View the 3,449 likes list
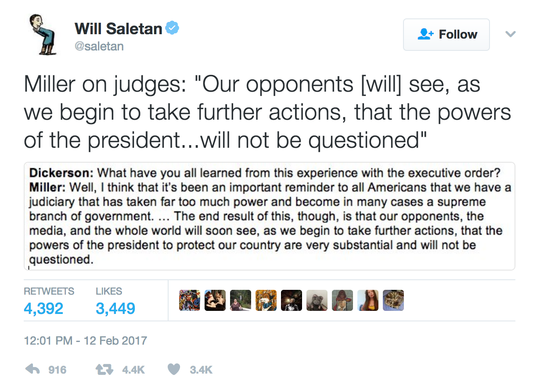This screenshot has height=392, width=540. point(115,308)
